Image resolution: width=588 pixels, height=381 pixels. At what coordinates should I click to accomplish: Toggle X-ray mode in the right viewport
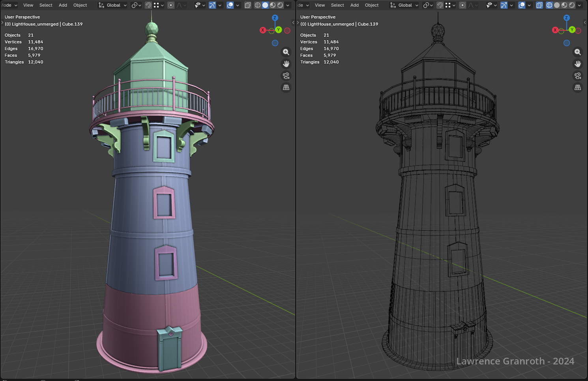tap(539, 5)
